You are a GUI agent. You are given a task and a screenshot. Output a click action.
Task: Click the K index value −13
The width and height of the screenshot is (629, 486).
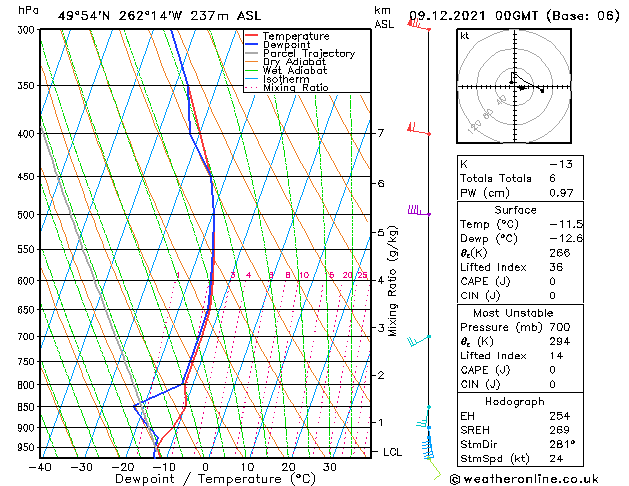(561, 164)
